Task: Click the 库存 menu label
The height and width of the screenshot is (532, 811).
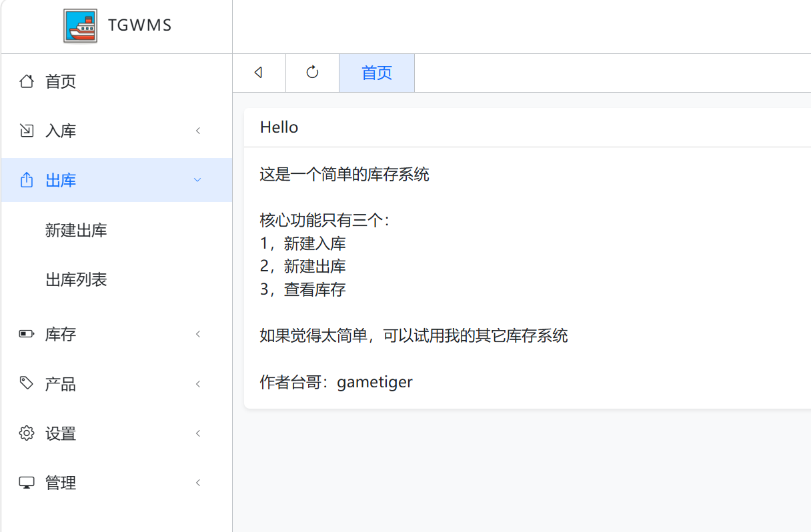Action: 61,334
